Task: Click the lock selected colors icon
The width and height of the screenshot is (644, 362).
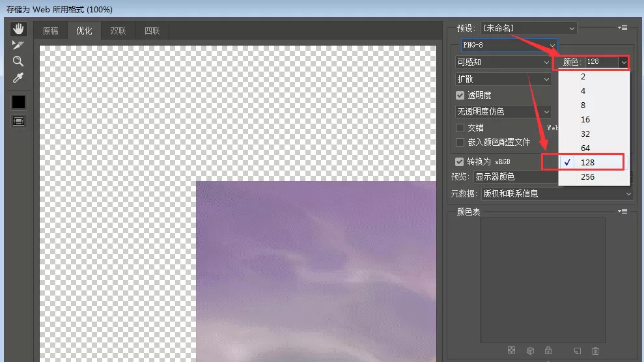Action: tap(548, 350)
